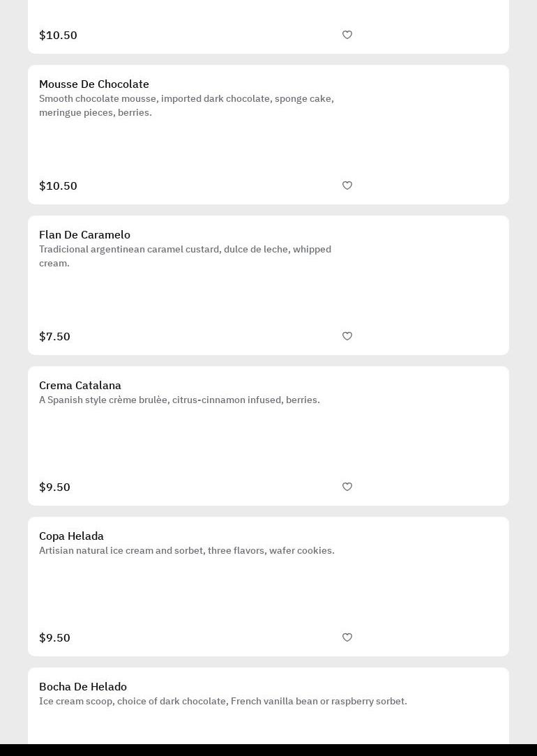
Task: Click the $10.50 price in the topmost card
Action: click(58, 36)
